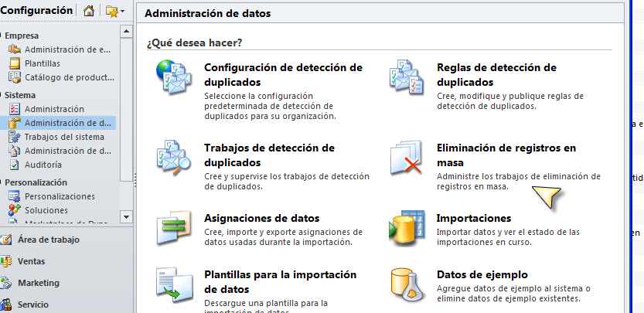Select highlighted Administración de d... entry
The height and width of the screenshot is (313, 644).
60,123
